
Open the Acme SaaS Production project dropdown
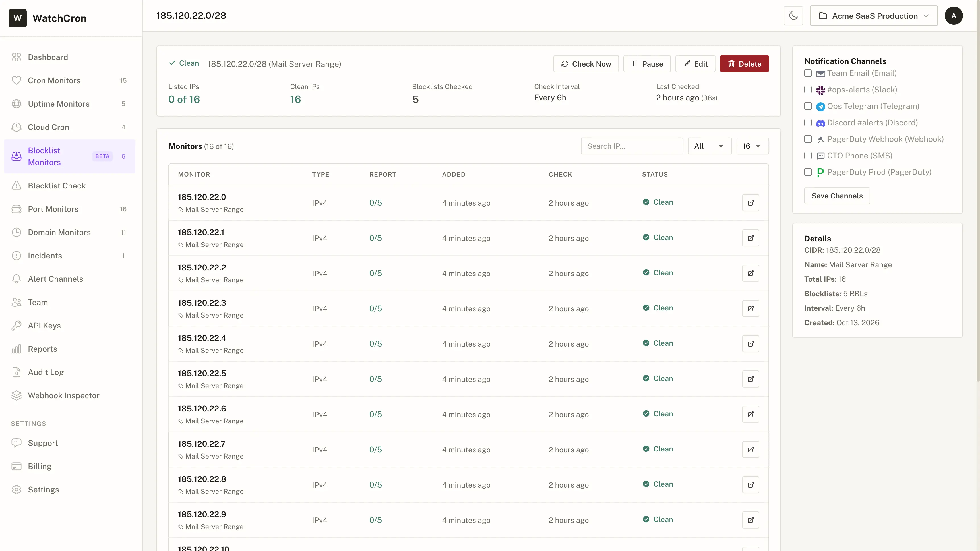pyautogui.click(x=873, y=16)
